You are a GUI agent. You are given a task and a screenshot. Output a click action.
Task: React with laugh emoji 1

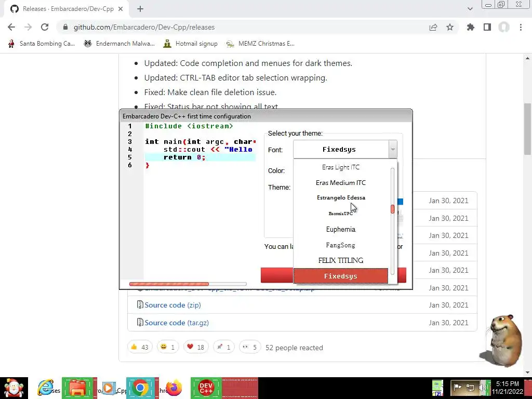tap(168, 347)
